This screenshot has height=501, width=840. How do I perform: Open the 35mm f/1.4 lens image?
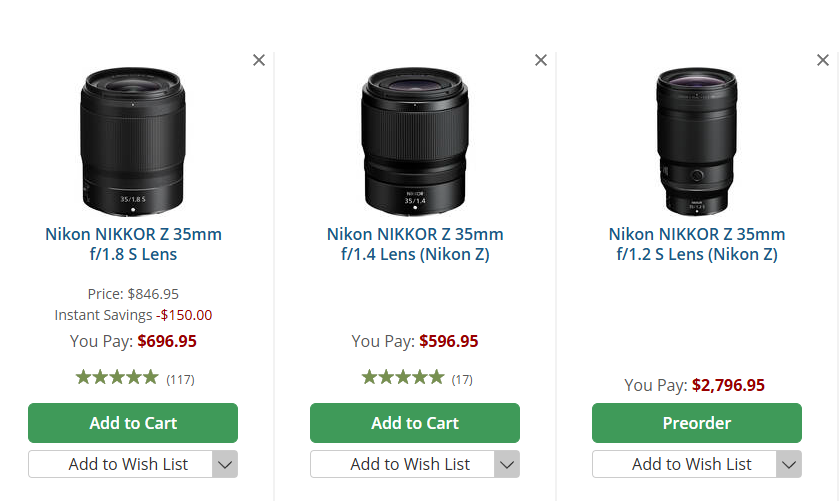point(415,140)
